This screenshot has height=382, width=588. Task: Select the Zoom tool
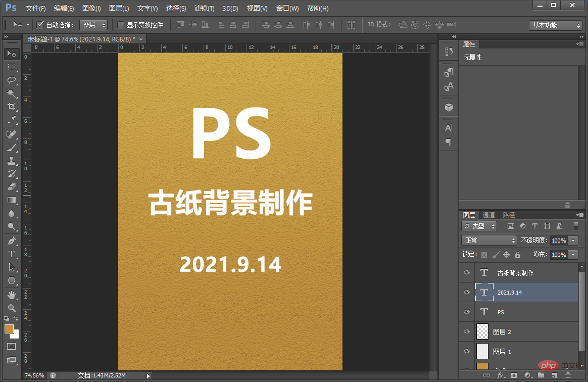[x=12, y=308]
